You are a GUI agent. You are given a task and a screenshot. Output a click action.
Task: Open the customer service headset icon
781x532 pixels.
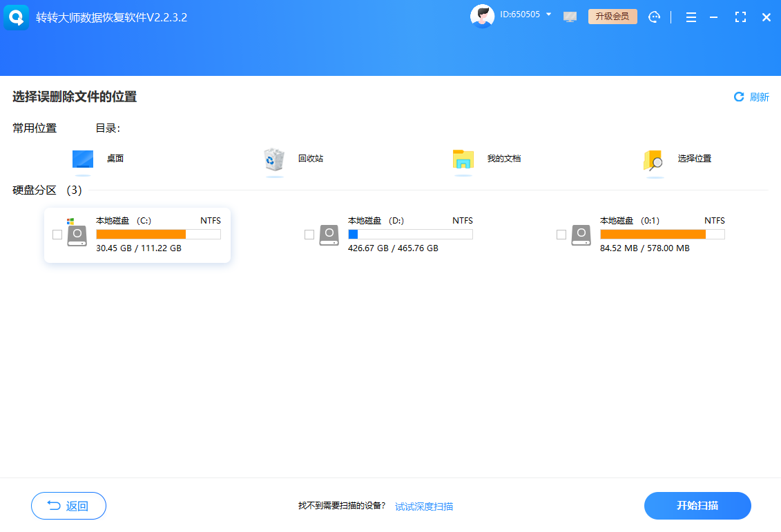pos(654,17)
